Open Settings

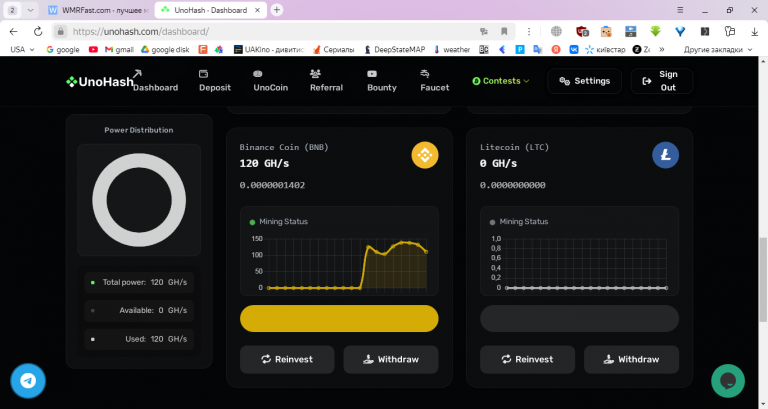pyautogui.click(x=584, y=81)
